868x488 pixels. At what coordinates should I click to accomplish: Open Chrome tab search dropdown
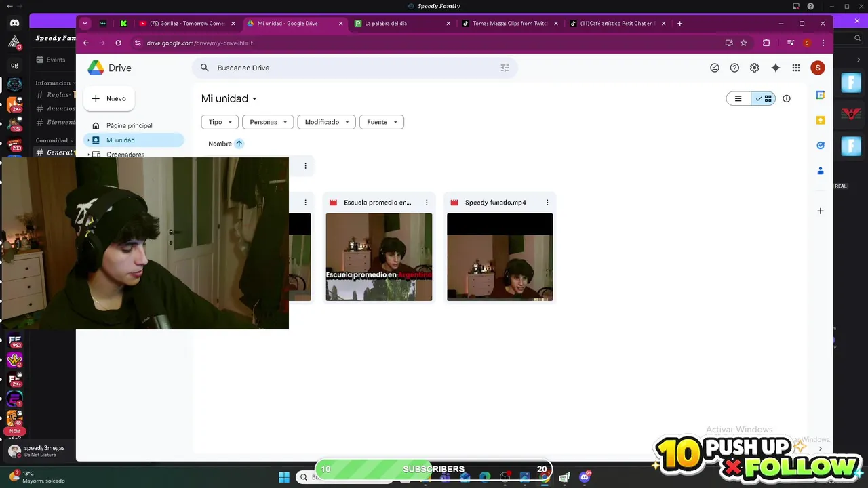point(85,23)
